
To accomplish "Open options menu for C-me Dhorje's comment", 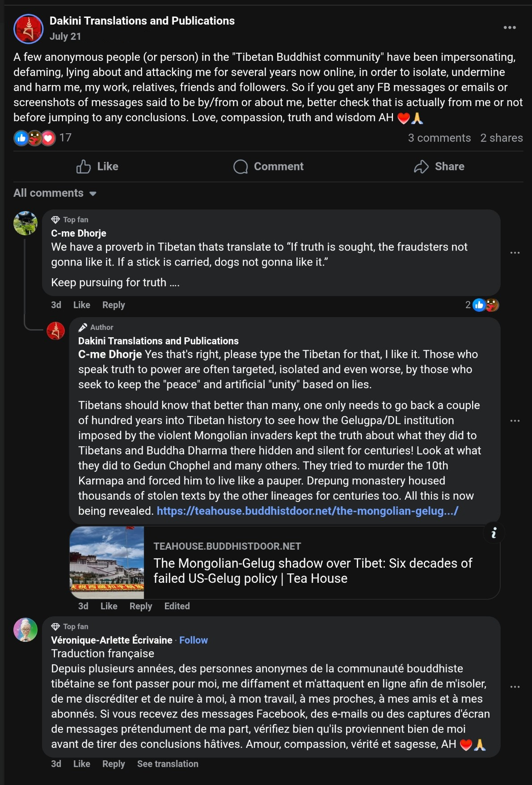I will click(515, 253).
